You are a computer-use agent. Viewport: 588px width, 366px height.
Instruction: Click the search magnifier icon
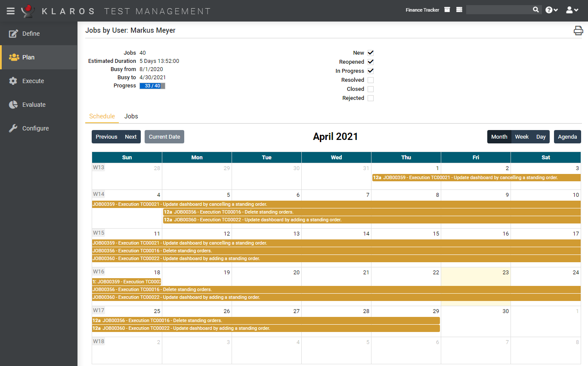(x=536, y=9)
